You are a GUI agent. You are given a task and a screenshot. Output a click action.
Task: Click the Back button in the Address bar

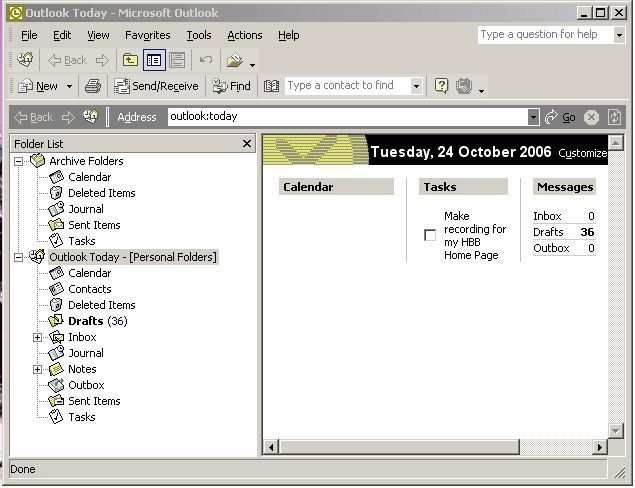click(x=33, y=117)
